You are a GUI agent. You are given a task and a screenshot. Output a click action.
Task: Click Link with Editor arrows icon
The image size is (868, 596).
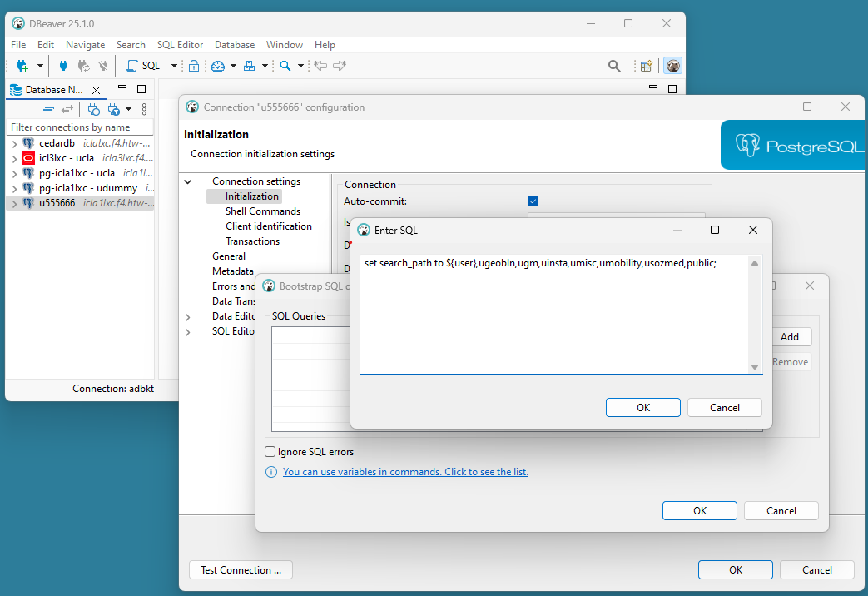pos(67,109)
